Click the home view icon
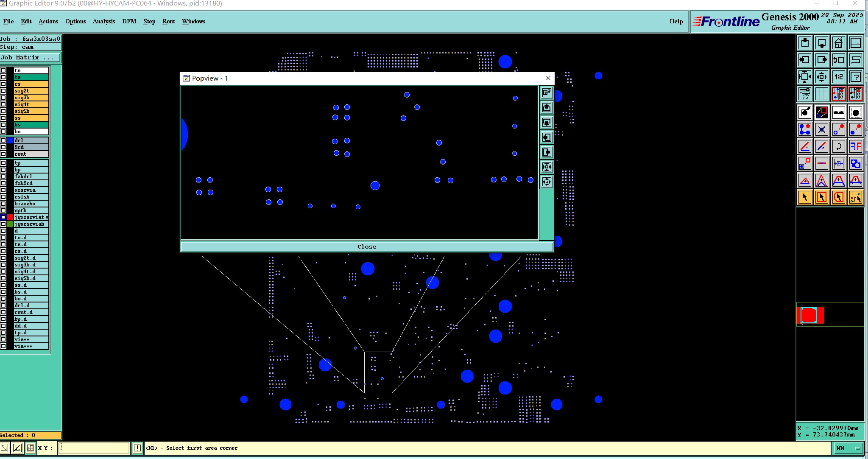868x459 pixels. point(838,43)
